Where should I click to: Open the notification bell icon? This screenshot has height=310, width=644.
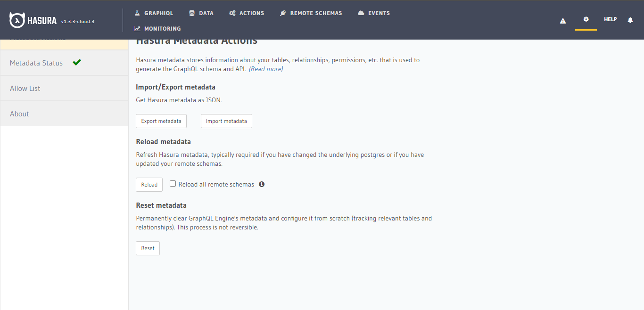pos(630,20)
